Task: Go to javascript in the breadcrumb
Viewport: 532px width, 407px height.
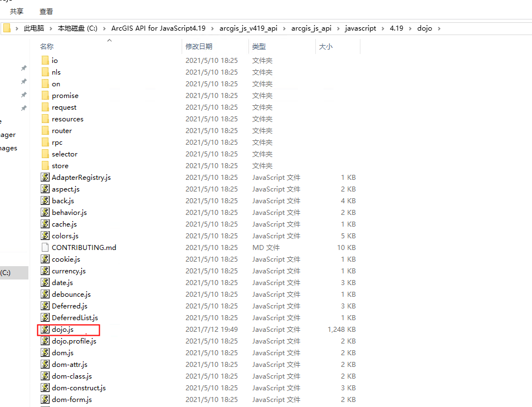Action: point(360,28)
